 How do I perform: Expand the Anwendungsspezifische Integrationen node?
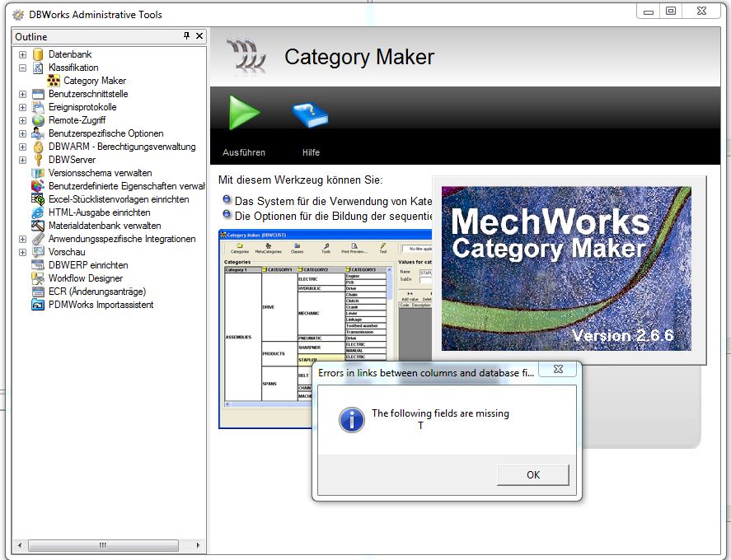pyautogui.click(x=22, y=239)
